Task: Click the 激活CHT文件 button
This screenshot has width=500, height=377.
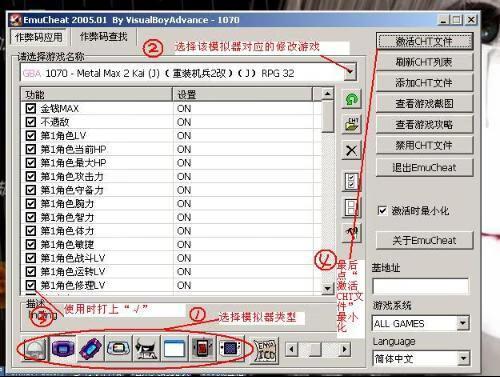Action: (425, 41)
